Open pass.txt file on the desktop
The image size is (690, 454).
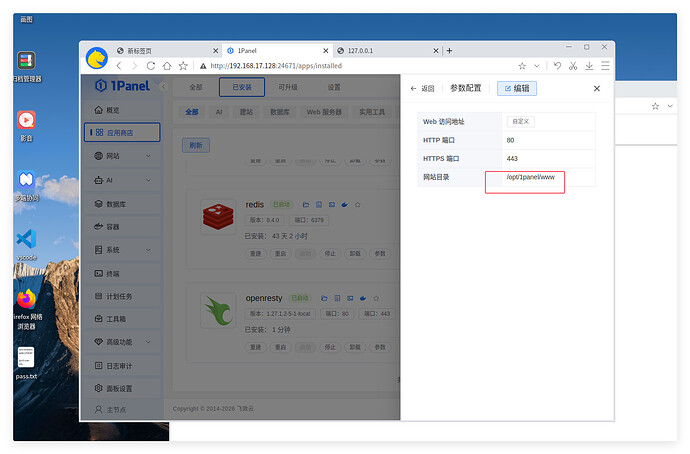pos(26,362)
